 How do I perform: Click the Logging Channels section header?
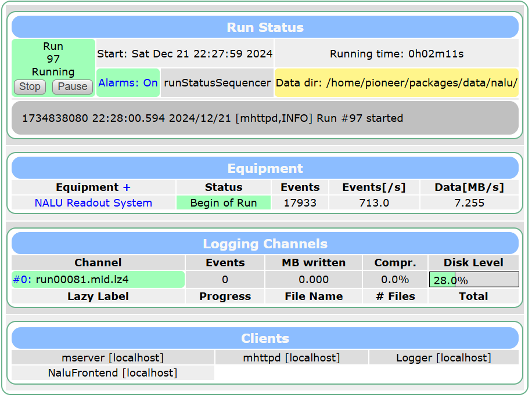[265, 244]
